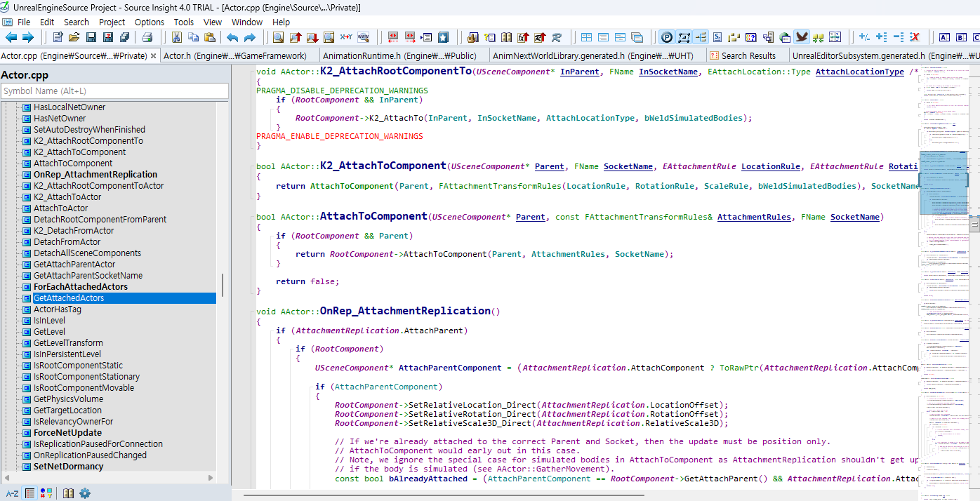Screen dimensions: 980x501
Task: Click the LocationRule underlined parameter
Action: tap(771, 166)
